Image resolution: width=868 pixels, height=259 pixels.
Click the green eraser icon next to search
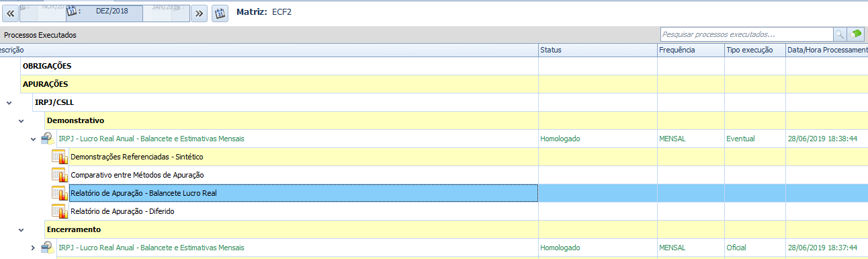click(855, 34)
